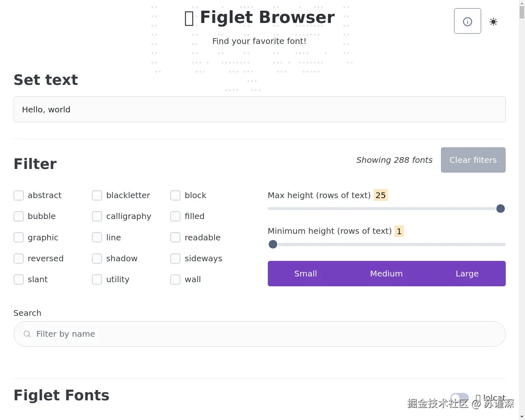Check the utility checkbox
Viewport: 525px width, 420px height.
click(97, 279)
